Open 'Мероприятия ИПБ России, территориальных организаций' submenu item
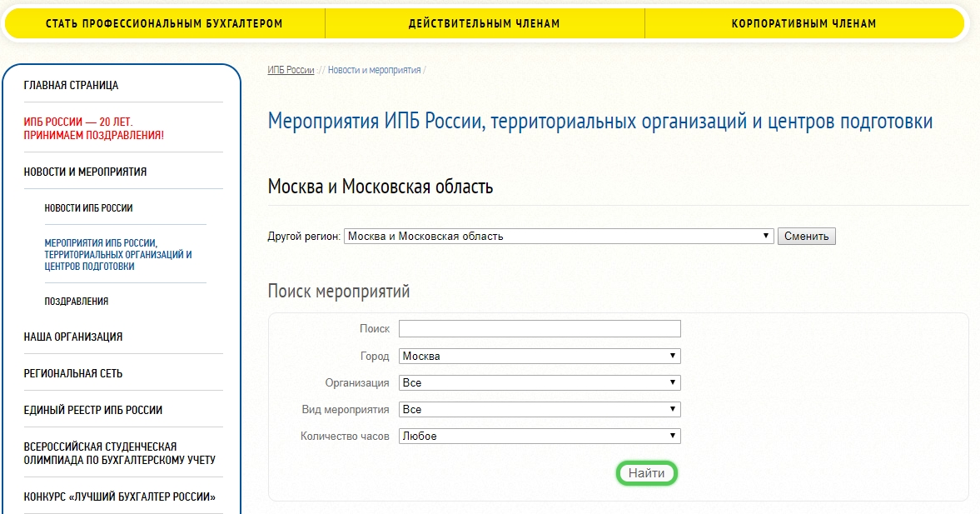This screenshot has height=514, width=980. [x=118, y=254]
